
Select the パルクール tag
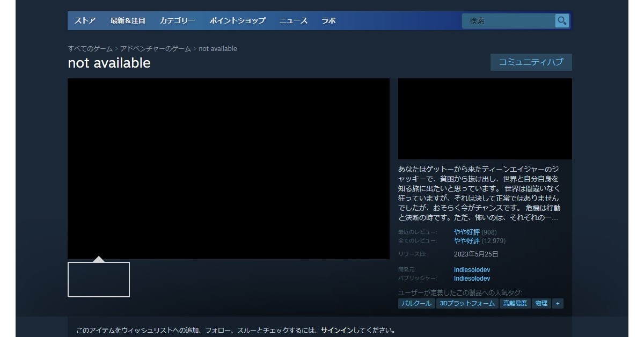tap(416, 304)
